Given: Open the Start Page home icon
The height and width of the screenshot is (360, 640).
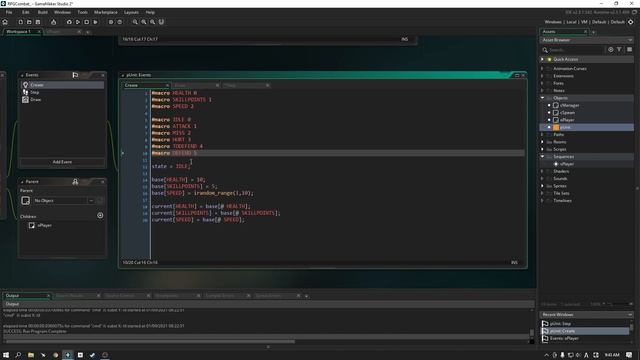Looking at the screenshot, I should 5,22.
